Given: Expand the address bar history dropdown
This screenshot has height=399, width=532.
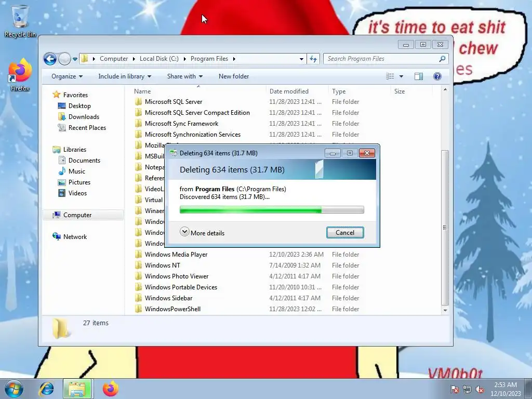Looking at the screenshot, I should (x=301, y=59).
